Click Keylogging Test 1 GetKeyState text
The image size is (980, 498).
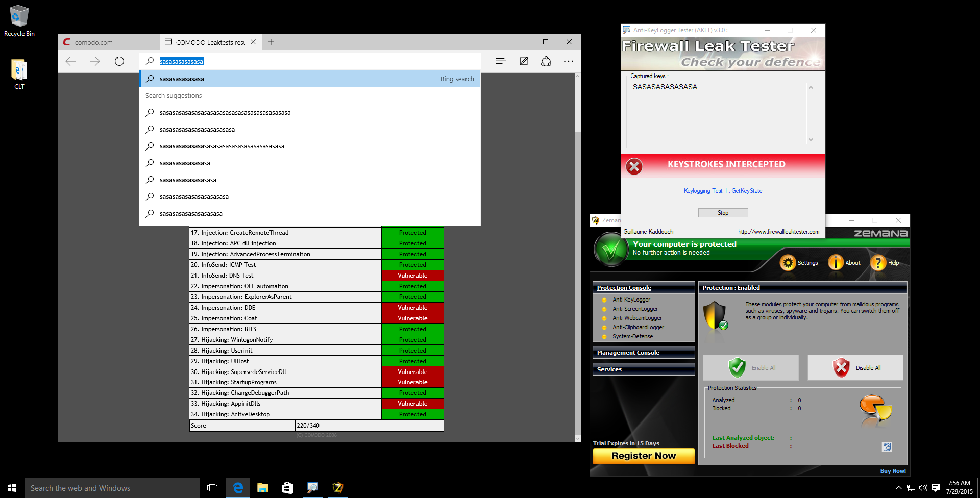[x=723, y=191]
